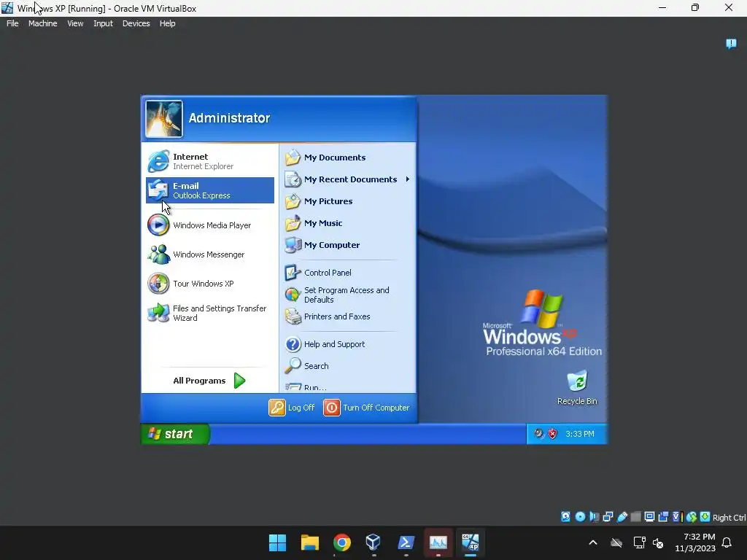
Task: Launch Windows Messenger
Action: [209, 254]
